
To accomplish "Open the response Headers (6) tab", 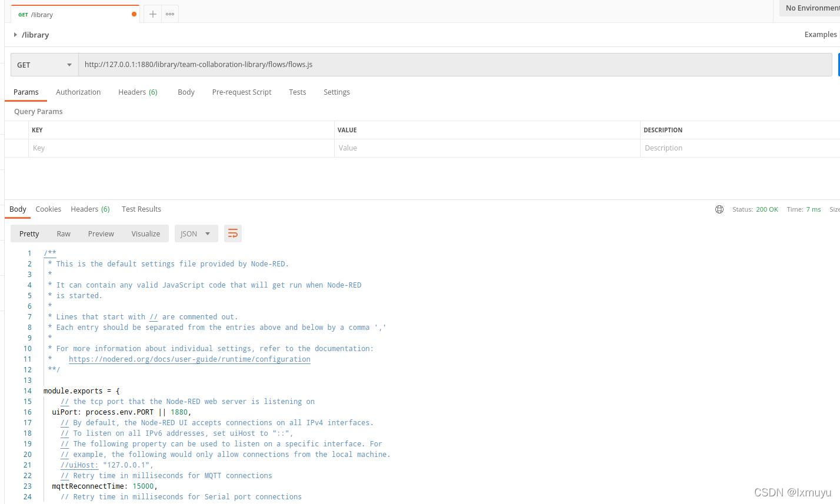I will [x=90, y=209].
